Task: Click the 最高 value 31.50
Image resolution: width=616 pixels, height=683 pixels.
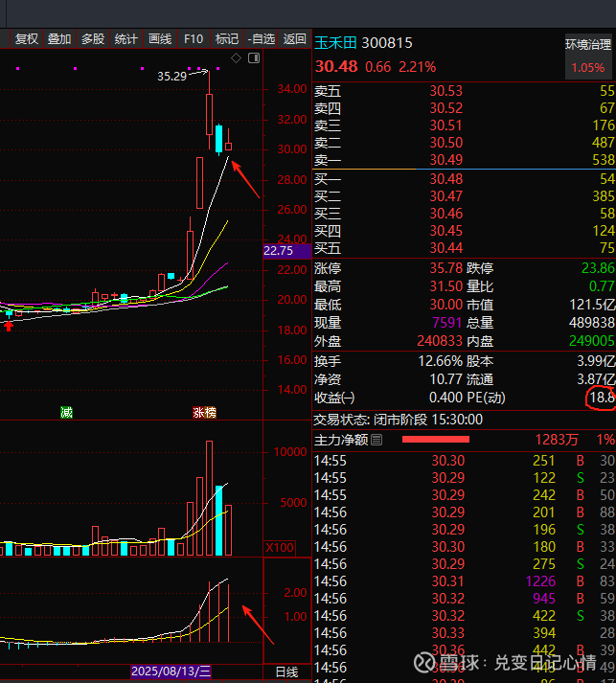Action: pos(446,286)
